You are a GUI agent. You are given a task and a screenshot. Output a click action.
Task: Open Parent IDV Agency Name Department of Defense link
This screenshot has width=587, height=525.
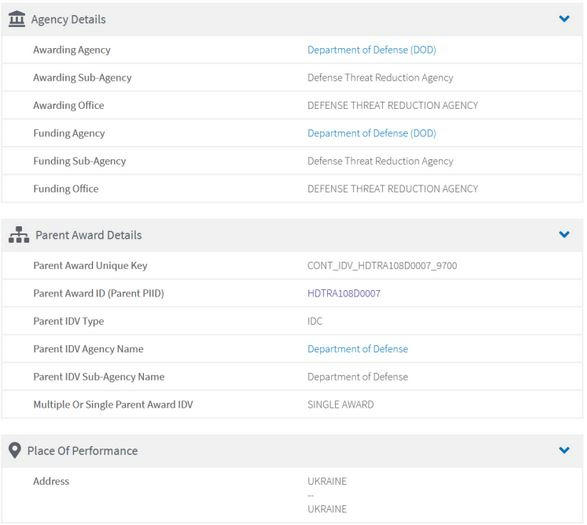(x=358, y=349)
